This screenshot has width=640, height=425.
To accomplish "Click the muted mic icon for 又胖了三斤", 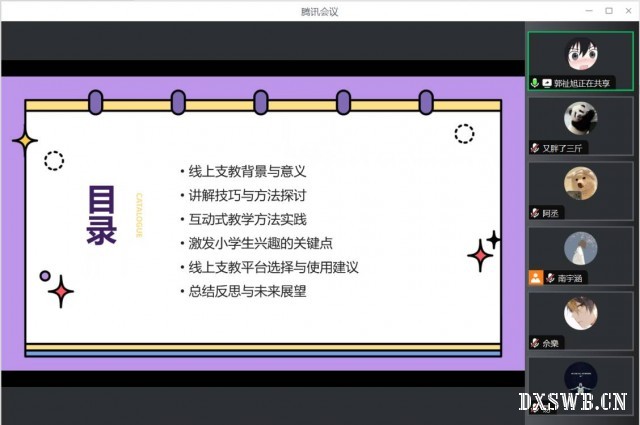I will point(535,148).
